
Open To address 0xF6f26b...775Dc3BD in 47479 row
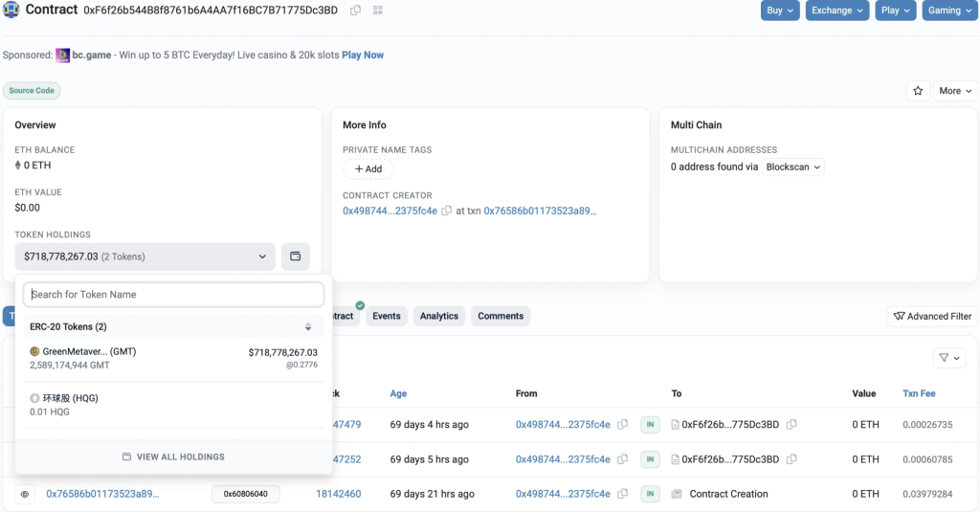[x=730, y=425]
